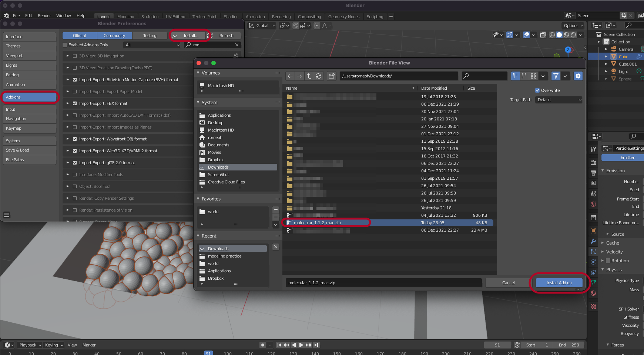The image size is (644, 355).
Task: Click the Install Add-on button
Action: [x=559, y=283]
